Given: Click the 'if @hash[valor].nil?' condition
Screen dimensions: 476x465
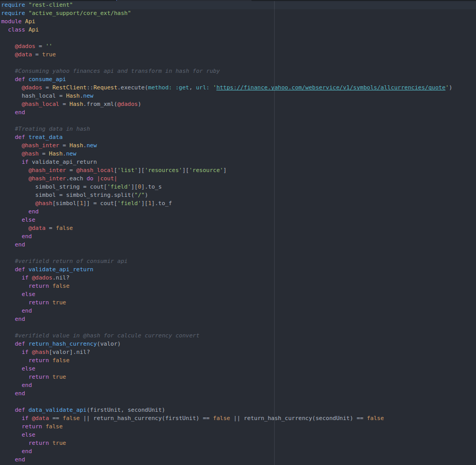Looking at the screenshot, I should (x=56, y=352).
